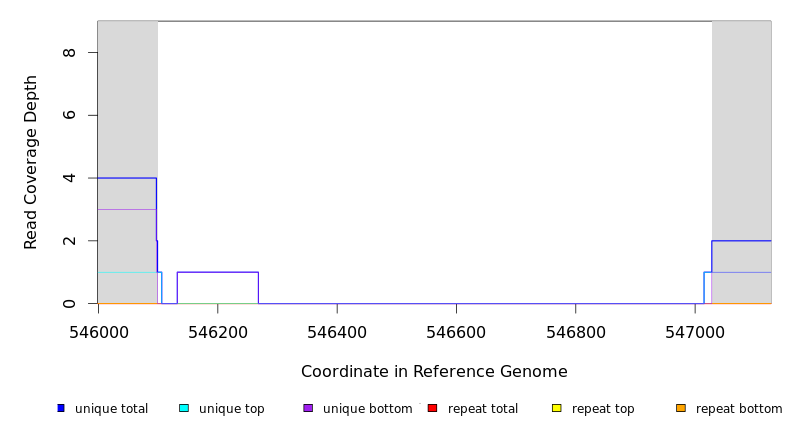
Task: Click the 546400 x-axis tick label
Action: (x=337, y=331)
